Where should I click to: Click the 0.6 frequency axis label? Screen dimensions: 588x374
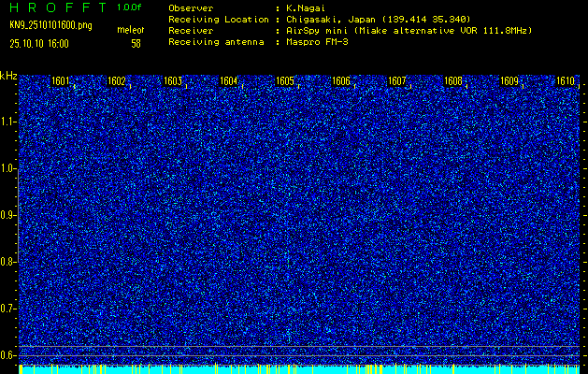pos(8,354)
